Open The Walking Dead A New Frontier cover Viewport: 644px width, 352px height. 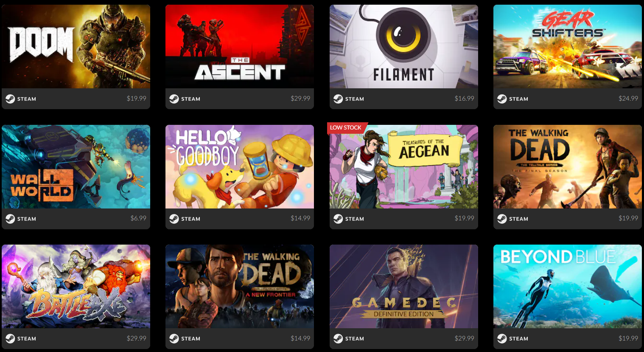(240, 286)
